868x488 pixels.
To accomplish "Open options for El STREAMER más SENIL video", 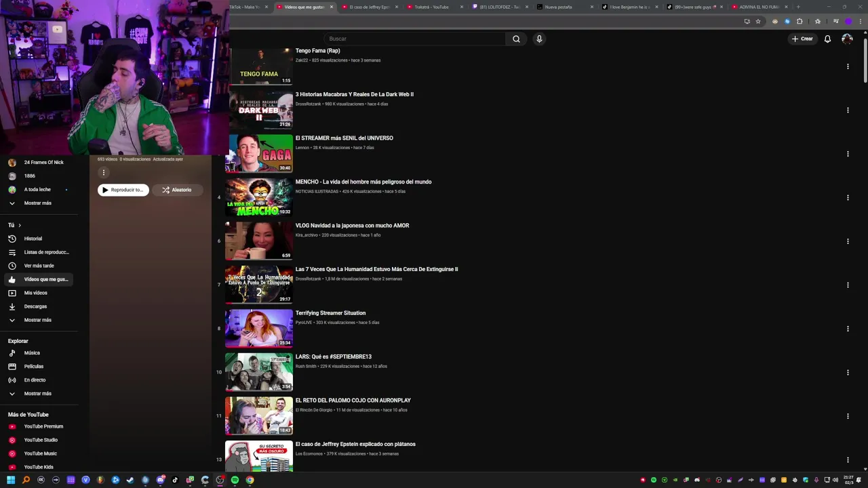I will 848,154.
